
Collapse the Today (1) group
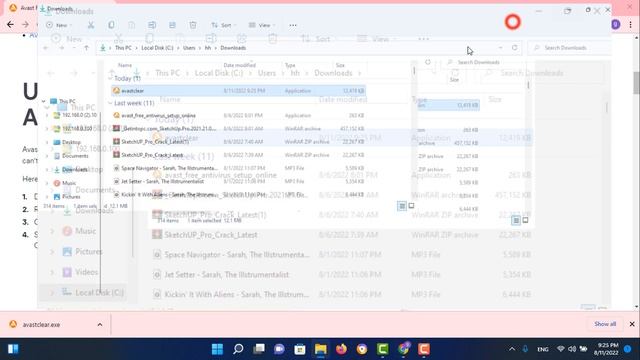click(x=110, y=78)
